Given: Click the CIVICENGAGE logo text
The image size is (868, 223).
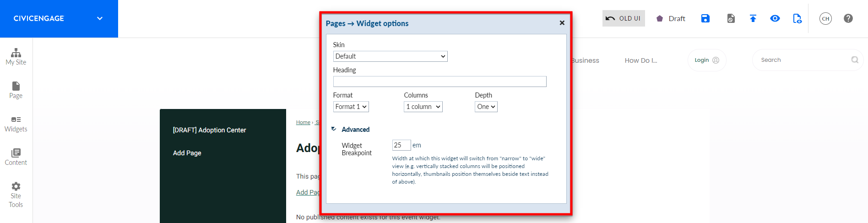Looking at the screenshot, I should click(39, 18).
